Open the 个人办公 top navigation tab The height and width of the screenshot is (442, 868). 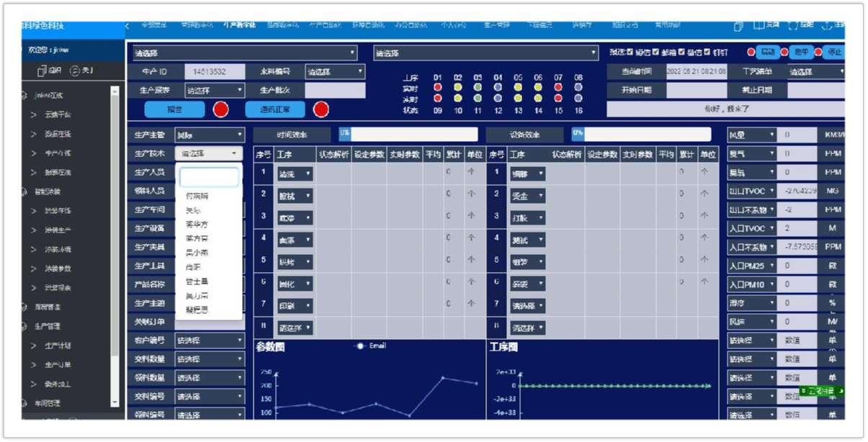(455, 25)
